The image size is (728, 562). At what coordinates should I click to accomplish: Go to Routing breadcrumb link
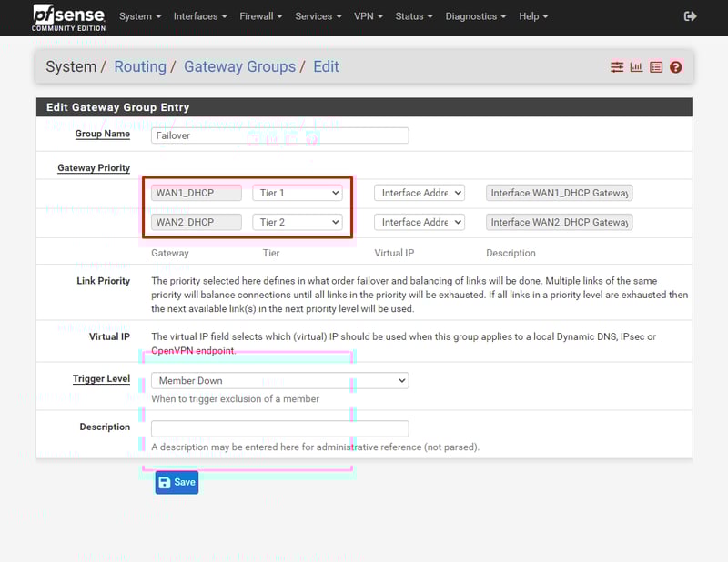140,66
